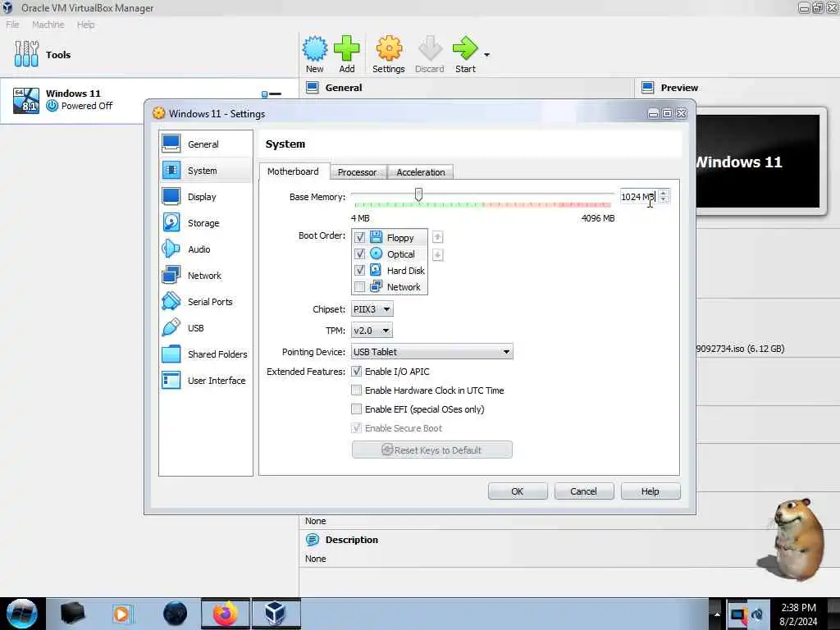This screenshot has width=840, height=630.
Task: Open the Start button dropdown arrow
Action: 486,55
